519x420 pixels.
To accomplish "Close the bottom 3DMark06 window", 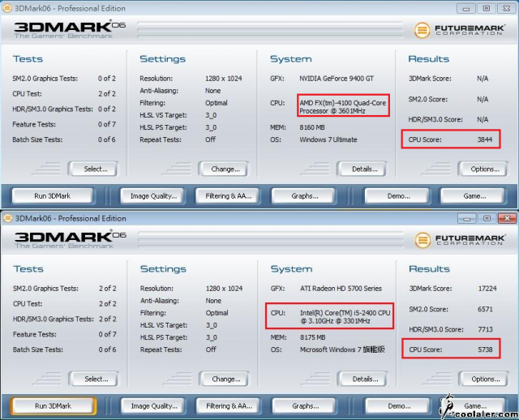I will tap(507, 218).
